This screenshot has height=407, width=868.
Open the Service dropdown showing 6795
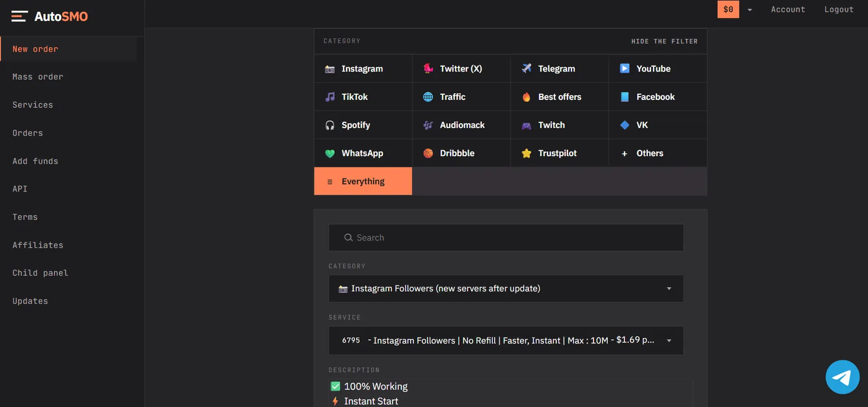(x=506, y=340)
